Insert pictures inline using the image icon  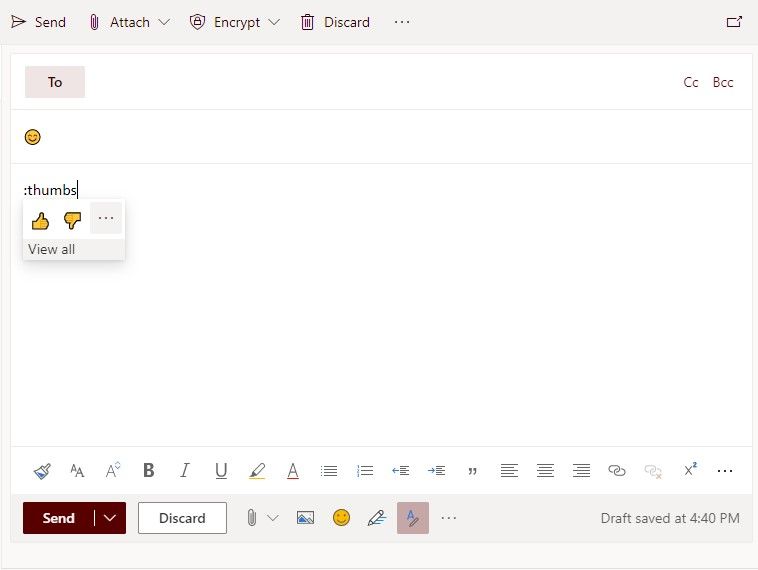[x=305, y=518]
